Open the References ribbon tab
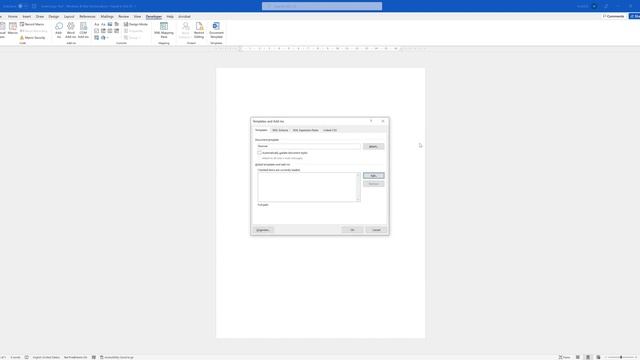 [87, 16]
